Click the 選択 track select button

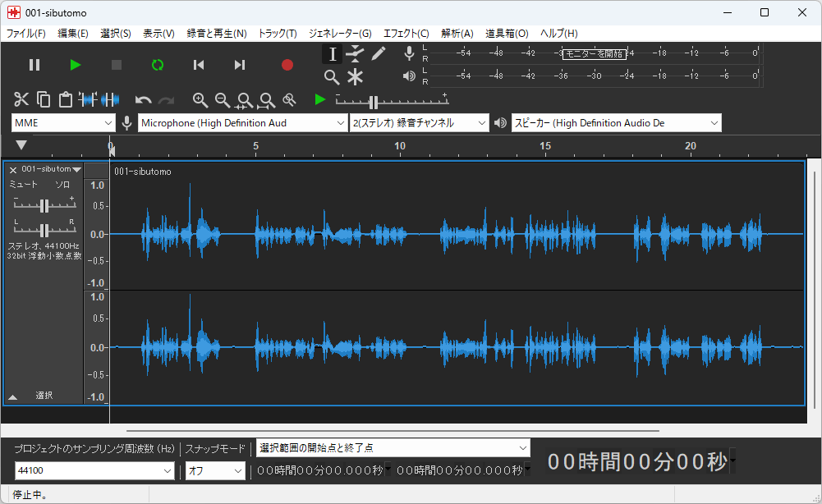44,396
